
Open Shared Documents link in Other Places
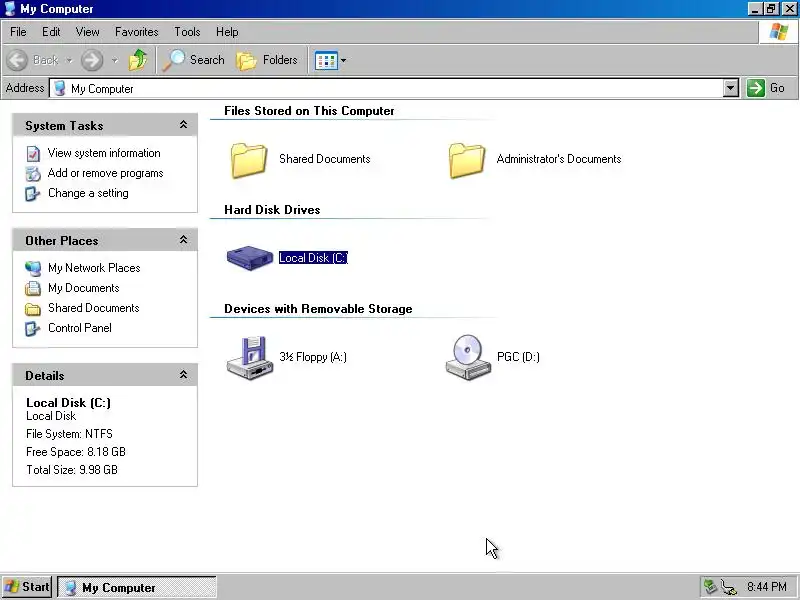(93, 308)
